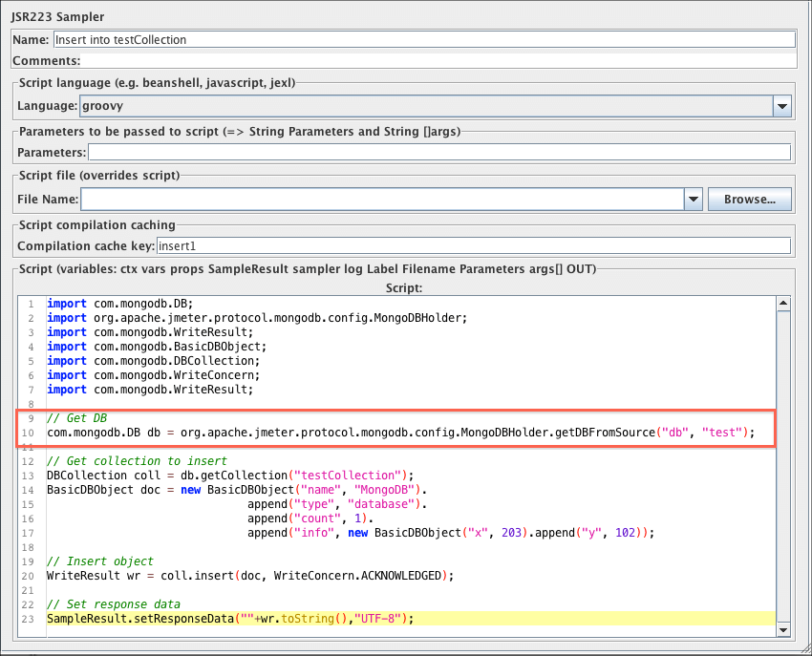The height and width of the screenshot is (656, 812).
Task: Click in the Comments field
Action: 439,61
